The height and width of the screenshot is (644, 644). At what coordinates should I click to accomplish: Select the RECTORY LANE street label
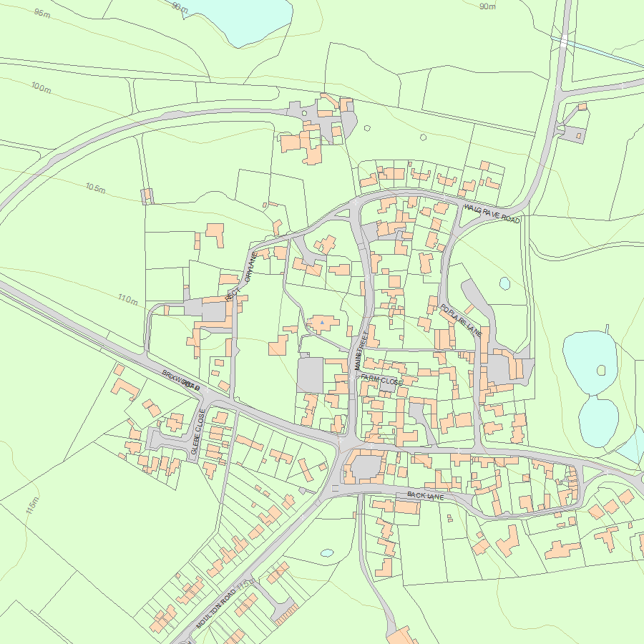(242, 277)
